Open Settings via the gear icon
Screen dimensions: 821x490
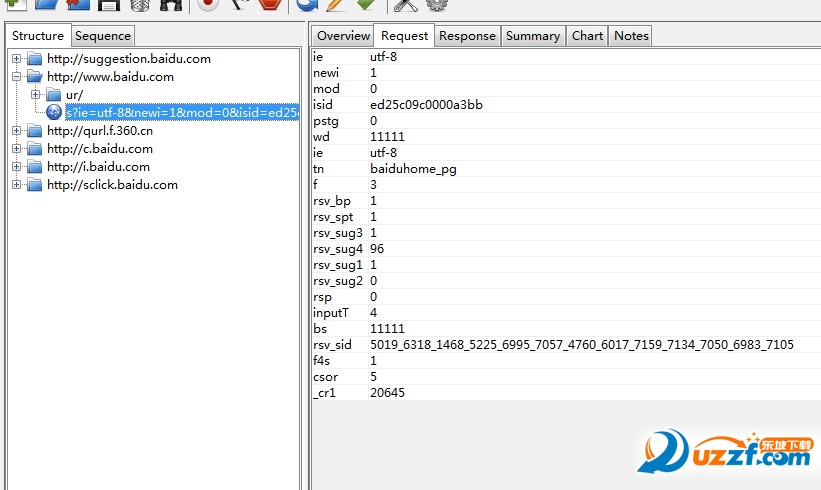(x=437, y=4)
